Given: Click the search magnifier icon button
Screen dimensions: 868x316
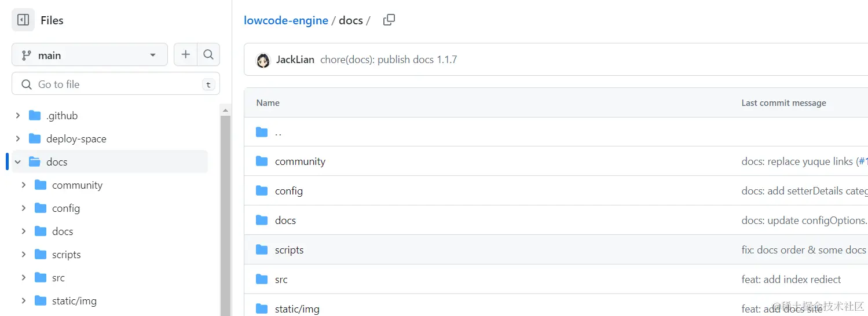Looking at the screenshot, I should [x=208, y=54].
